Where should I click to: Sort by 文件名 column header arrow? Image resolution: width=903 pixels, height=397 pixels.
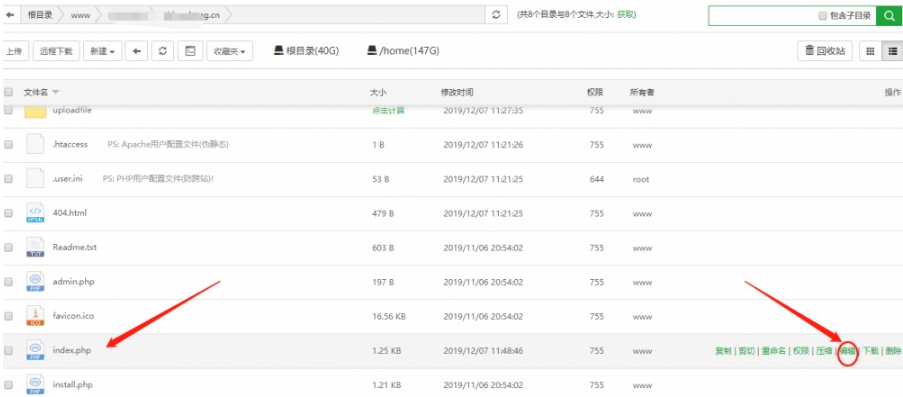coord(56,92)
